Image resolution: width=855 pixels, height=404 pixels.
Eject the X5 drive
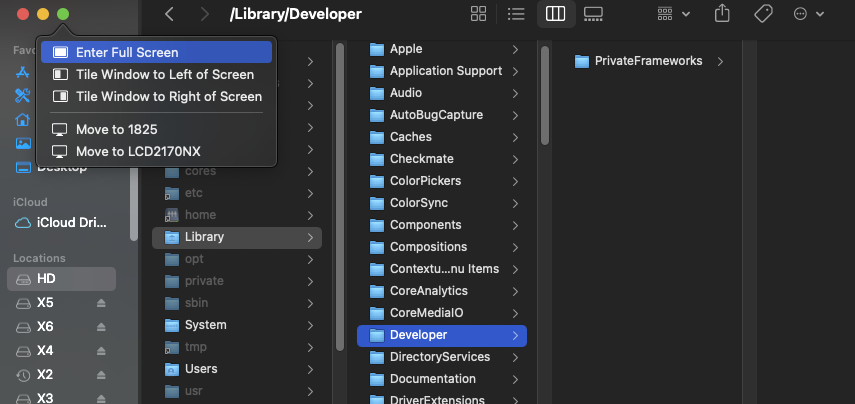[101, 303]
